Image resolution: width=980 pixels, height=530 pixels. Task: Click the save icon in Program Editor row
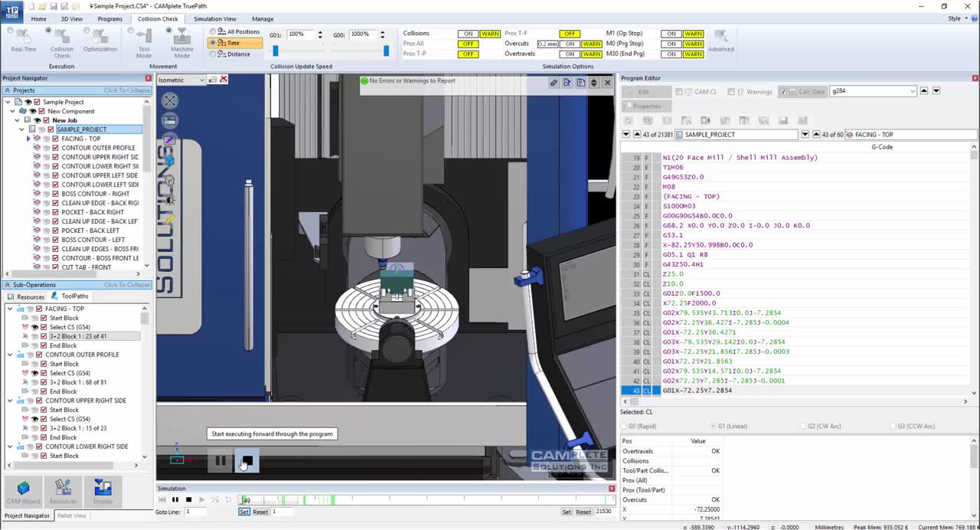point(783,120)
